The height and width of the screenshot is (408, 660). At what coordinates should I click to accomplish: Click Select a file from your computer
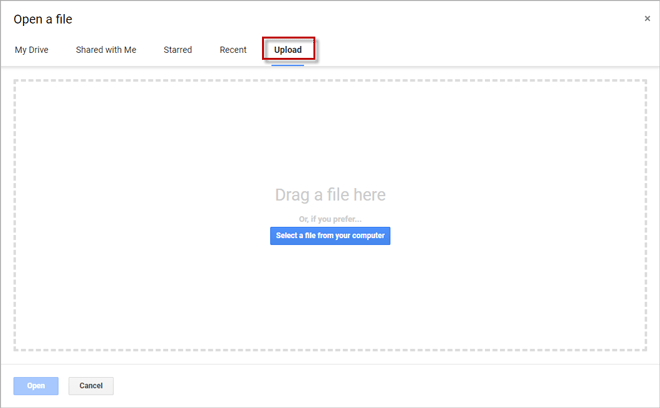pos(330,236)
